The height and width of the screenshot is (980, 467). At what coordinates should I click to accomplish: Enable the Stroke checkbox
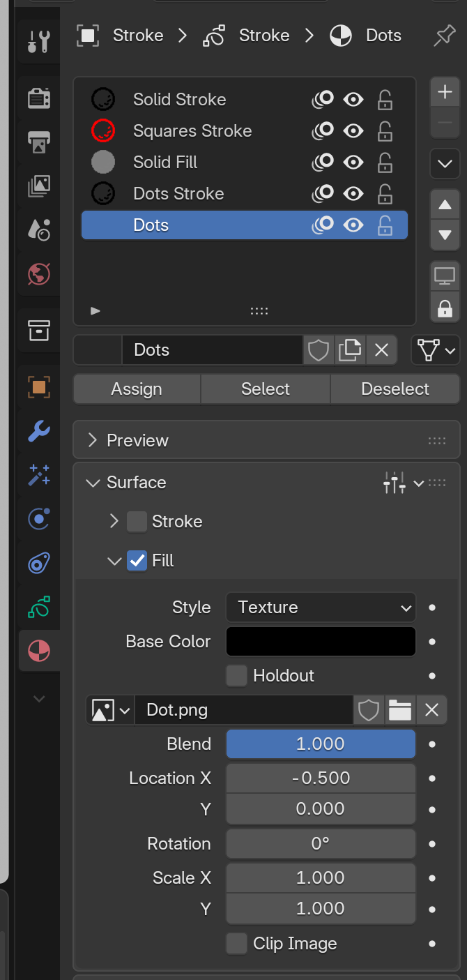(x=137, y=522)
